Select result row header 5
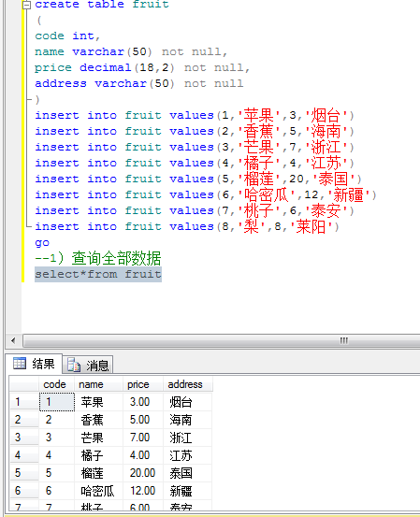 24,473
